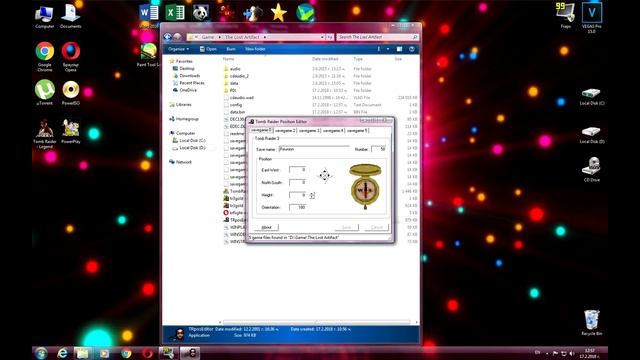Click the Game breadcrumb in address bar
The height and width of the screenshot is (360, 640).
[x=208, y=37]
